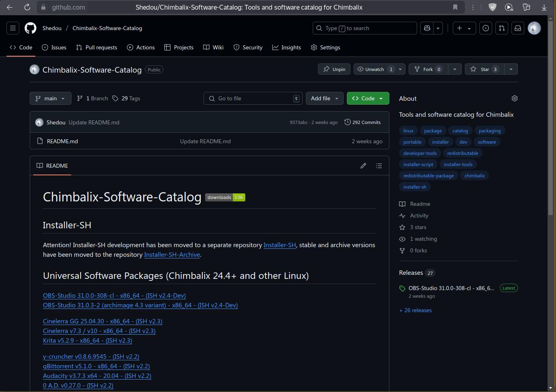Screen dimensions: 556x392
Task: Open the pull requests header icon
Action: pyautogui.click(x=502, y=28)
